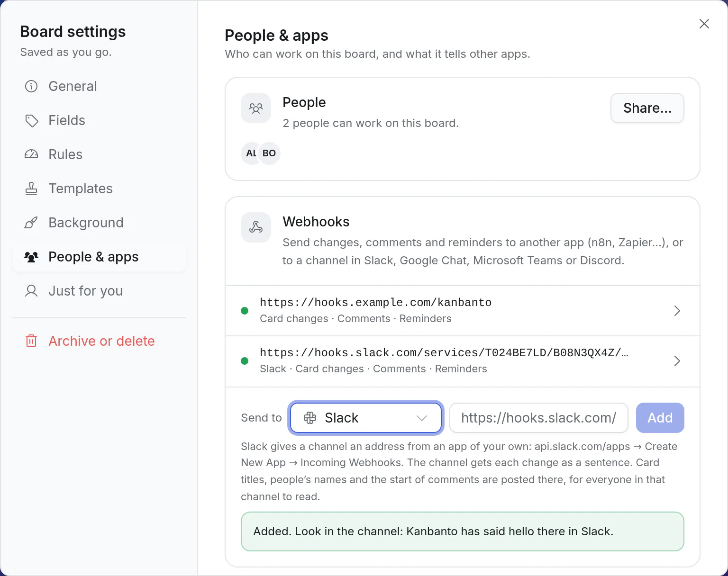Click the AL member avatar
The image size is (728, 576).
point(251,153)
